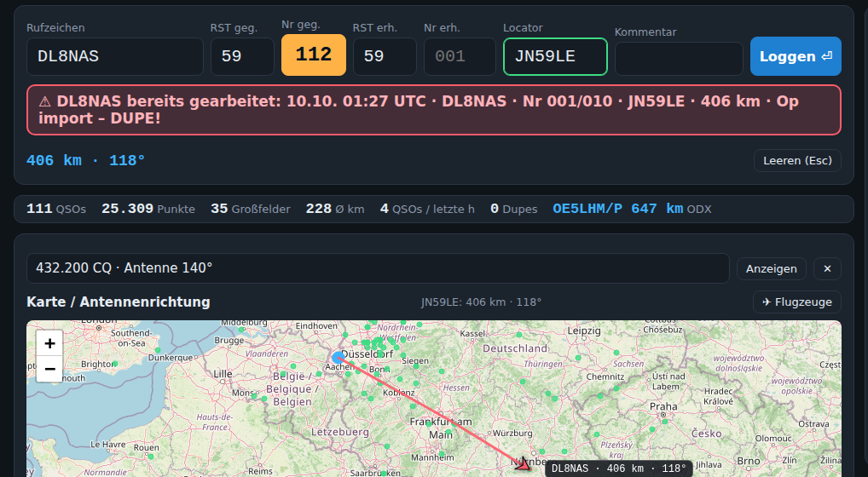The width and height of the screenshot is (868, 477).
Task: Click the 4 QSOs / letzte h statistic
Action: click(427, 209)
